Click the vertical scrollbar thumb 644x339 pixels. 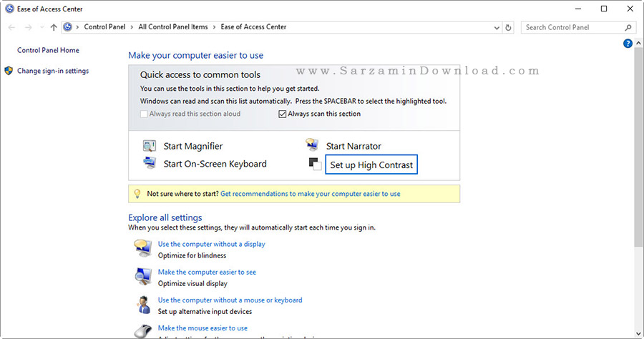pos(638,147)
